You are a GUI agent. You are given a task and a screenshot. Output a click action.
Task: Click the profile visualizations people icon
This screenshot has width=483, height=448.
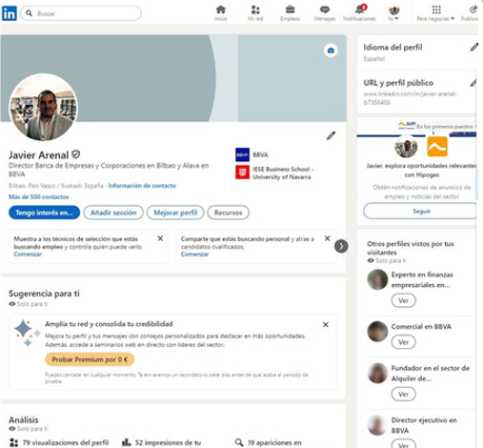13,442
